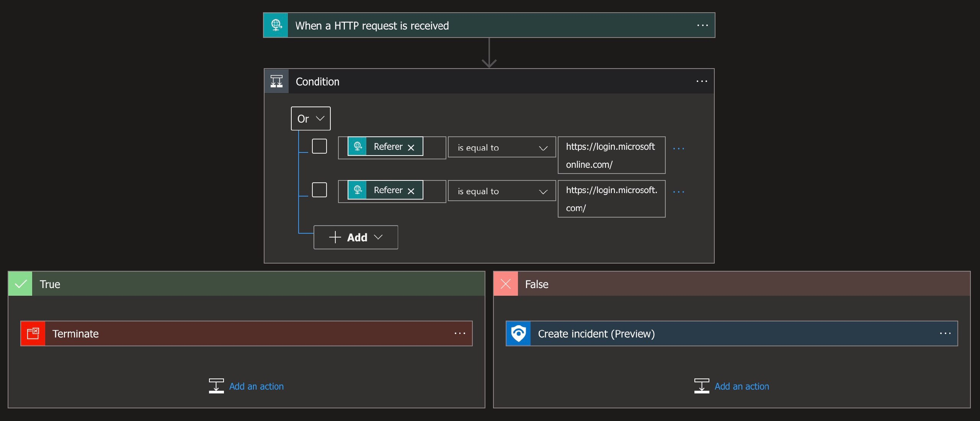Click the login.microsoftonline.com value field
The width and height of the screenshot is (980, 421).
coord(611,155)
